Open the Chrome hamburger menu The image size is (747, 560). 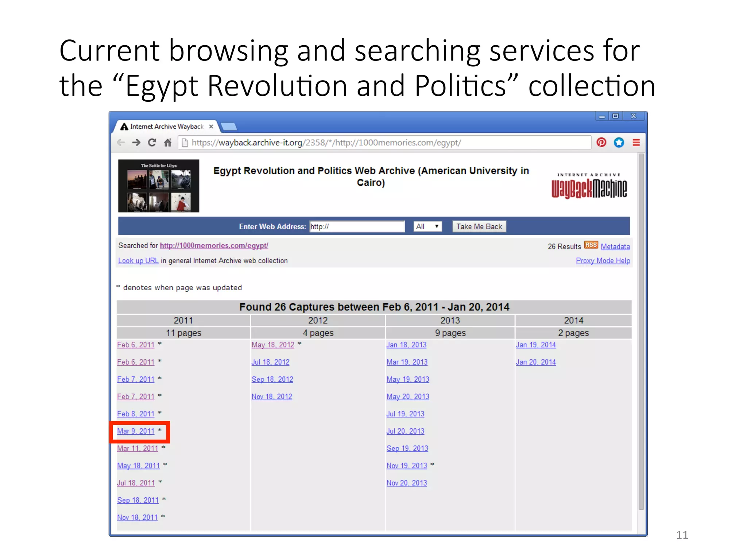(x=636, y=142)
